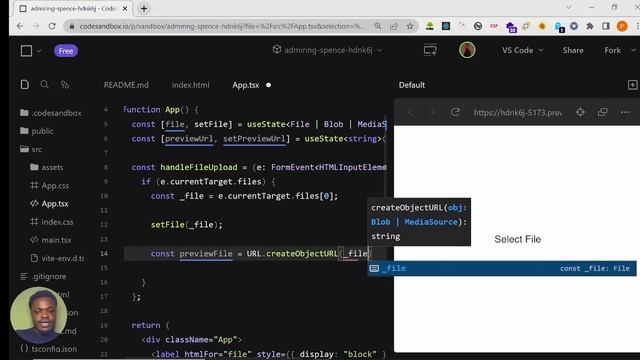Screen dimensions: 640x360
Task: Go forward with Chrome's forward arrow
Action: click(36, 26)
